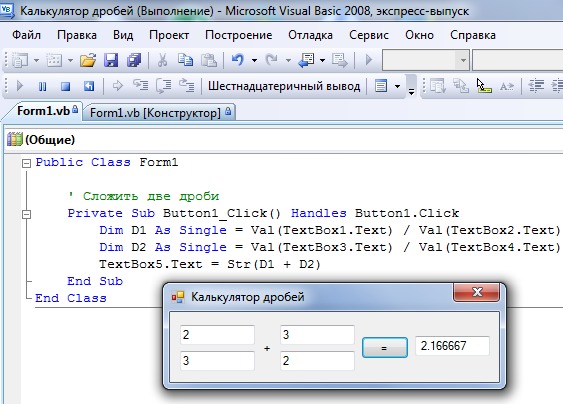Screen dimensions: 563x404
Task: Click the Navigate Forward icon
Action: 339,60
